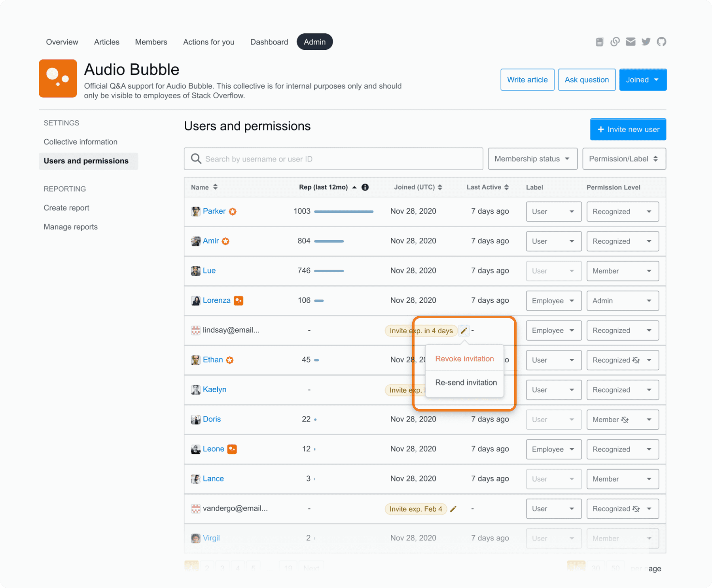
Task: Click Invite new user button
Action: [628, 129]
